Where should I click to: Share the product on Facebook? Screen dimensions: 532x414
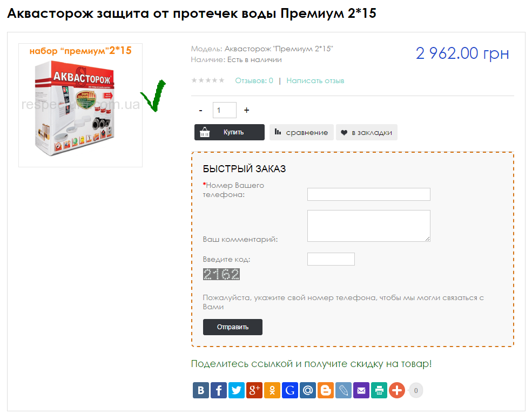tap(219, 390)
